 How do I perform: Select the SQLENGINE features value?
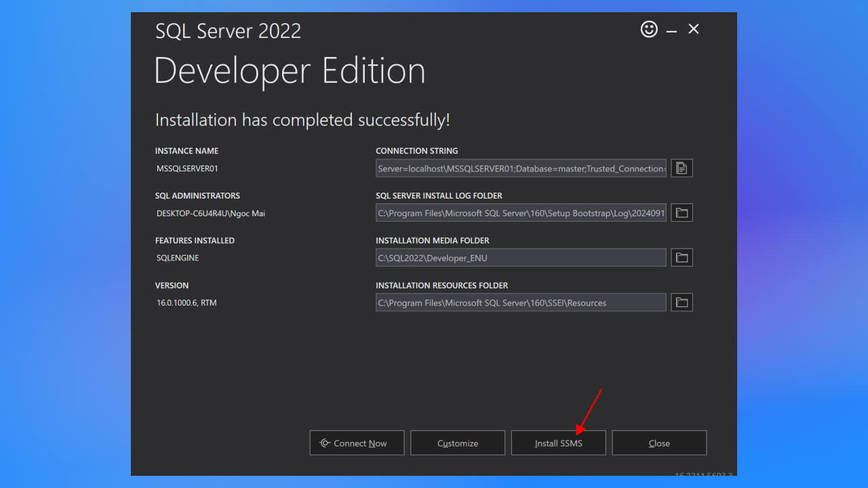[178, 258]
